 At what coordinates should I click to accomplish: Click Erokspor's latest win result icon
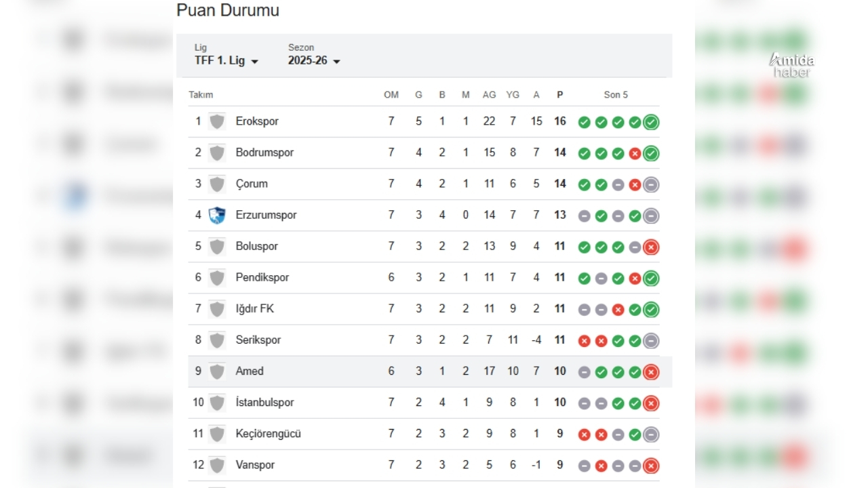click(x=651, y=122)
